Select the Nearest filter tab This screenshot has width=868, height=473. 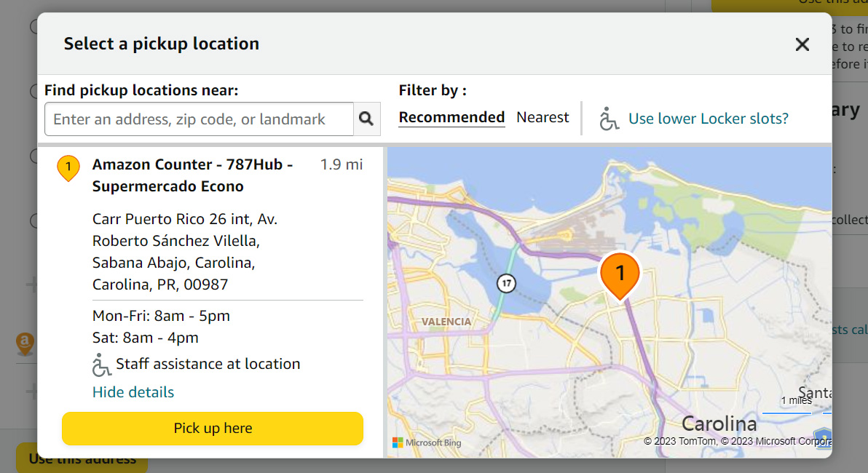(542, 117)
